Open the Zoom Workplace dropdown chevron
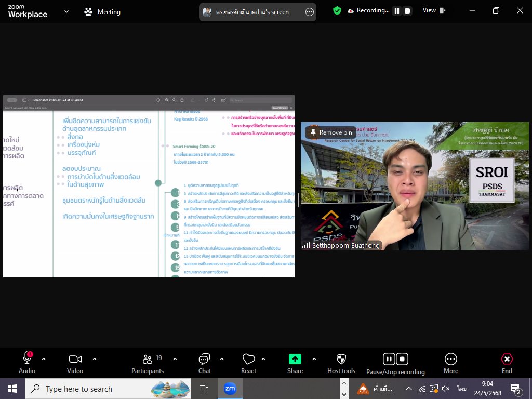This screenshot has width=532, height=399. click(x=66, y=11)
